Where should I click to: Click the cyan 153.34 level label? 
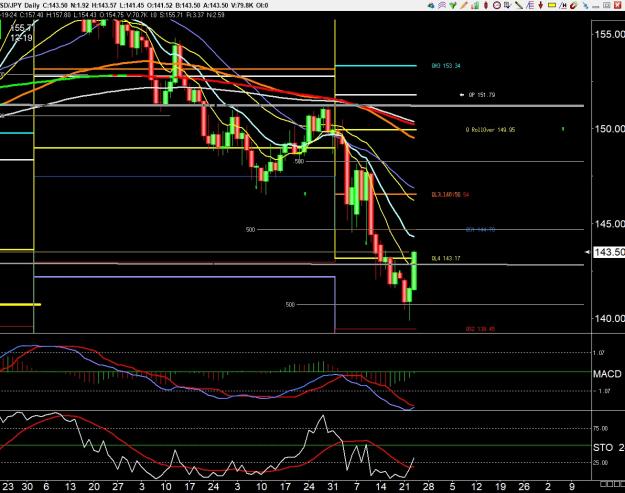[446, 66]
